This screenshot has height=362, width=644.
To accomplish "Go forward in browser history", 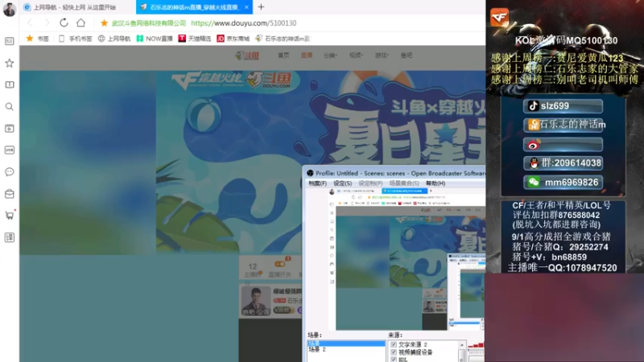I will point(47,23).
